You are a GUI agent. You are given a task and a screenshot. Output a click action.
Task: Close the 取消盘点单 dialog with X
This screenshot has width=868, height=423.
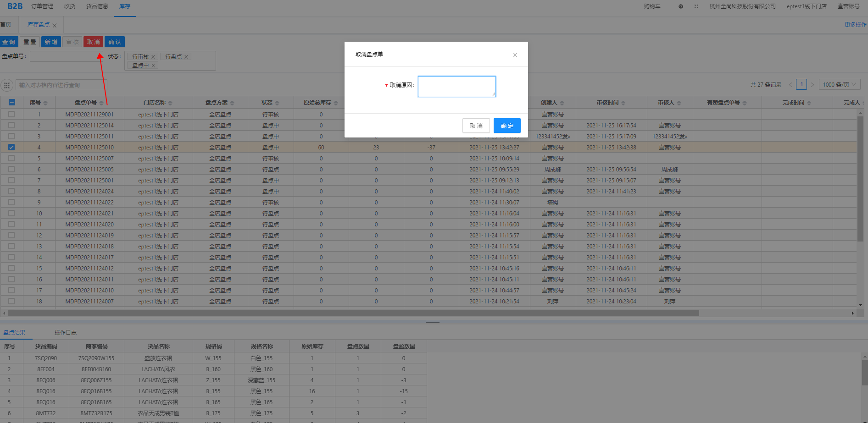(x=515, y=55)
